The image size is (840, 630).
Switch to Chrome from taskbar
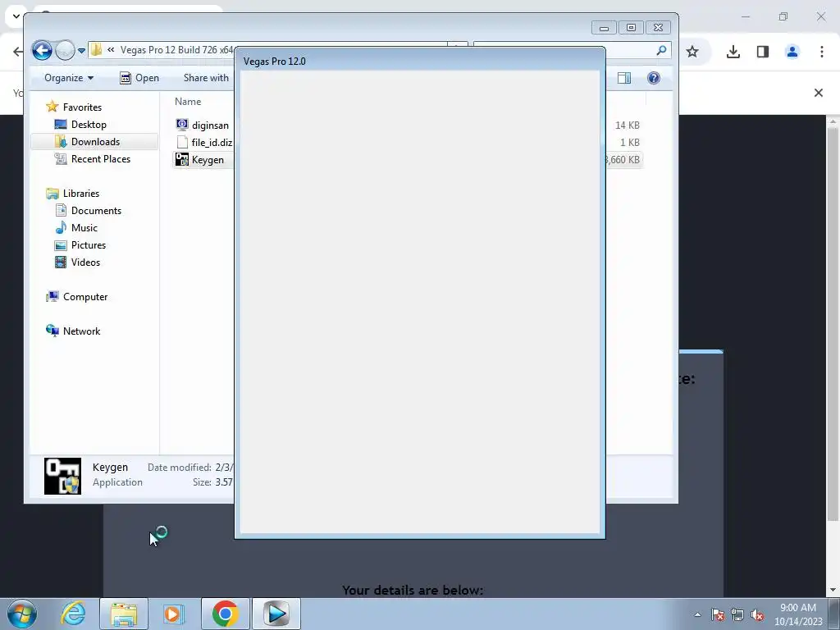(x=225, y=614)
